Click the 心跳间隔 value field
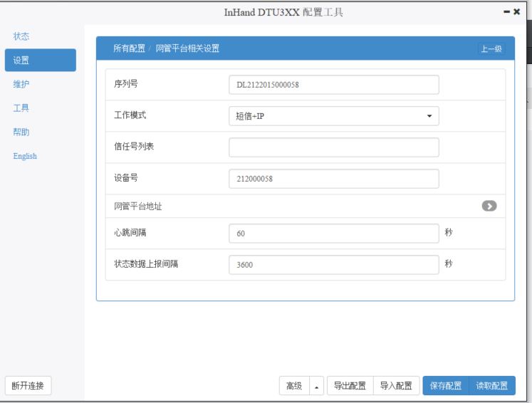 click(x=333, y=234)
